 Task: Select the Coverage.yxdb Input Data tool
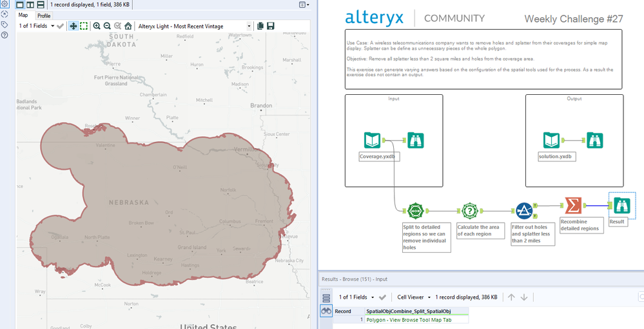click(x=373, y=140)
